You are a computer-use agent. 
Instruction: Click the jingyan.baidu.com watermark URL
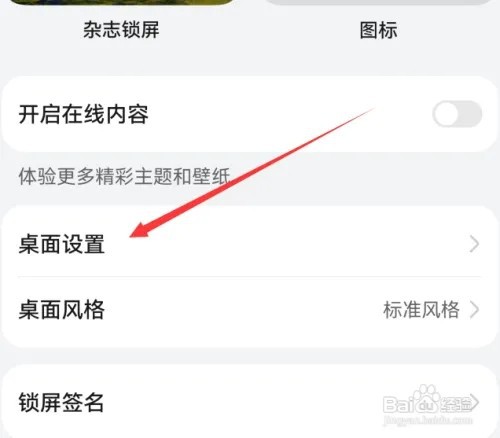click(x=428, y=419)
